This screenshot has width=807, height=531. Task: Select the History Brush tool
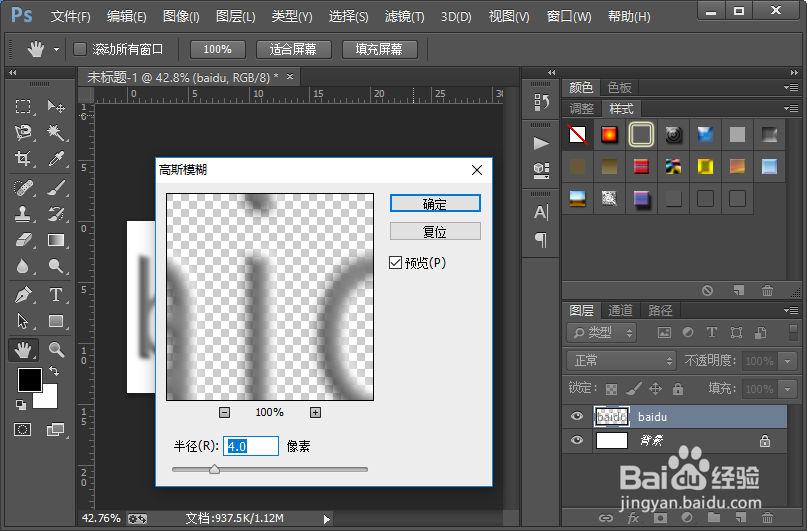[56, 214]
